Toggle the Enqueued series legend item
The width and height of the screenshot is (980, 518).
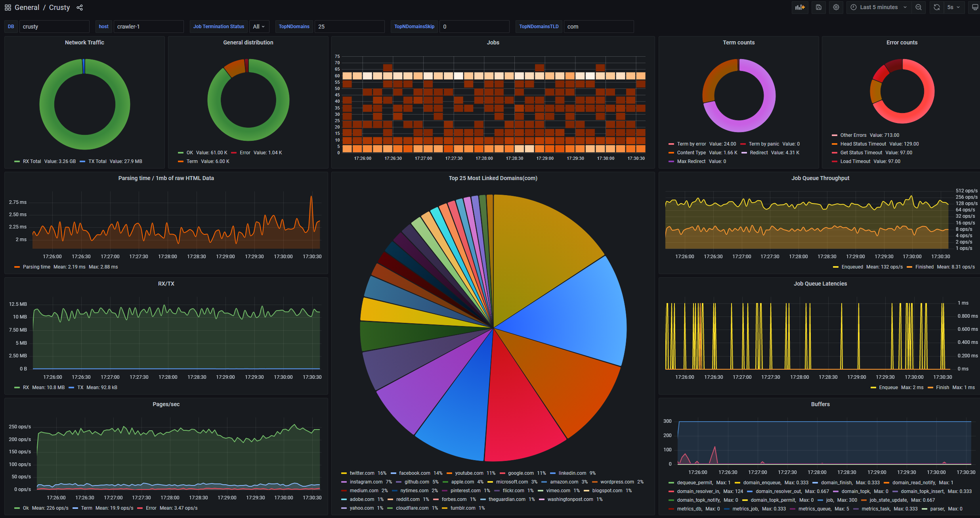tap(852, 267)
